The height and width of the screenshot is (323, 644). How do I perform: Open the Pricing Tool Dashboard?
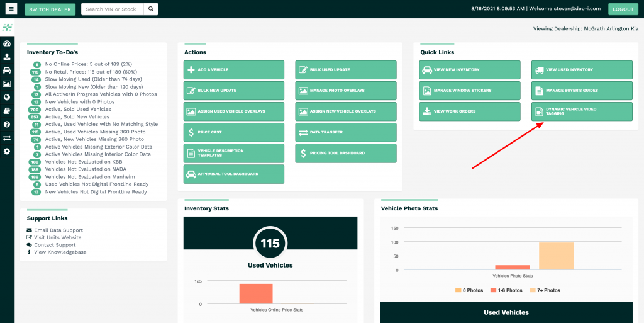(x=346, y=153)
